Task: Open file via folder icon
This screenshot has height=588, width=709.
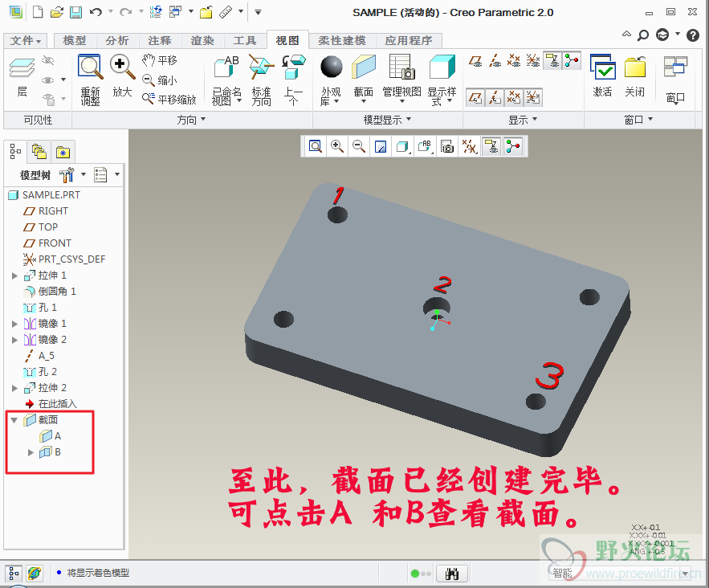Action: click(57, 12)
